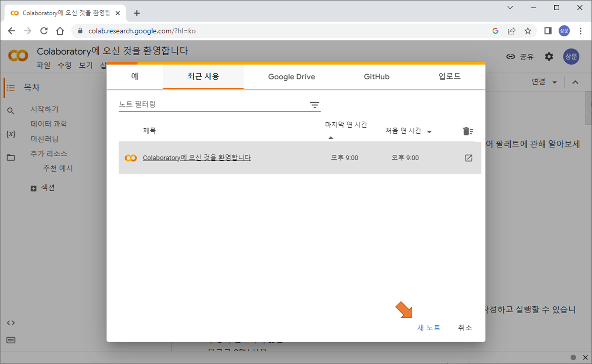This screenshot has height=364, width=592.
Task: Open the 수정 menu
Action: point(64,65)
